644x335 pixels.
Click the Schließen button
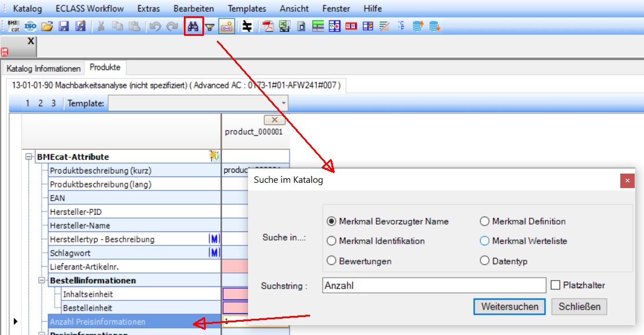(x=579, y=307)
